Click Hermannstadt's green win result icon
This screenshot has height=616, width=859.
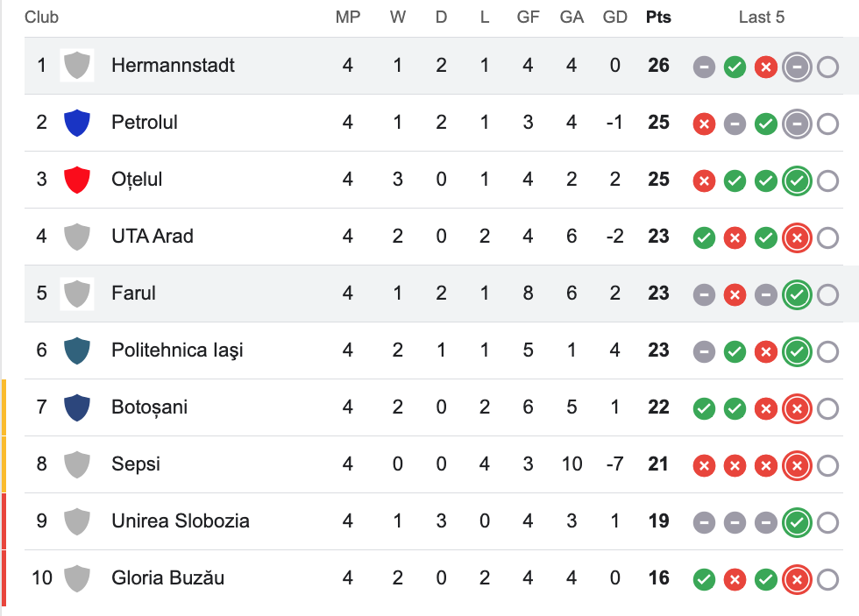click(735, 67)
